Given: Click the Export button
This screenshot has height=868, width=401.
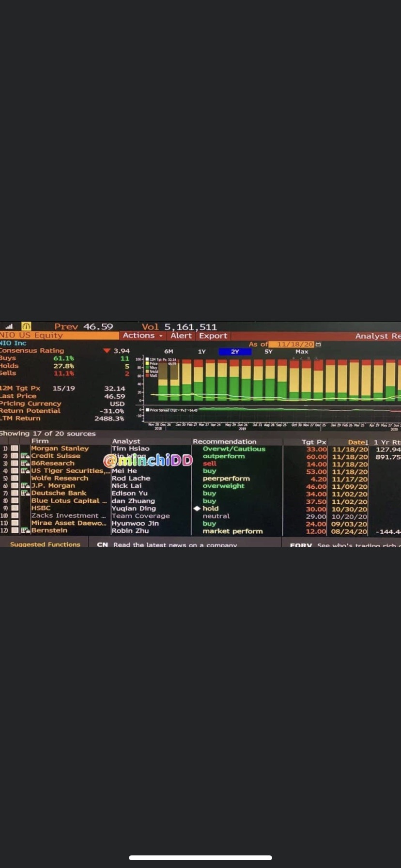Looking at the screenshot, I should (213, 335).
